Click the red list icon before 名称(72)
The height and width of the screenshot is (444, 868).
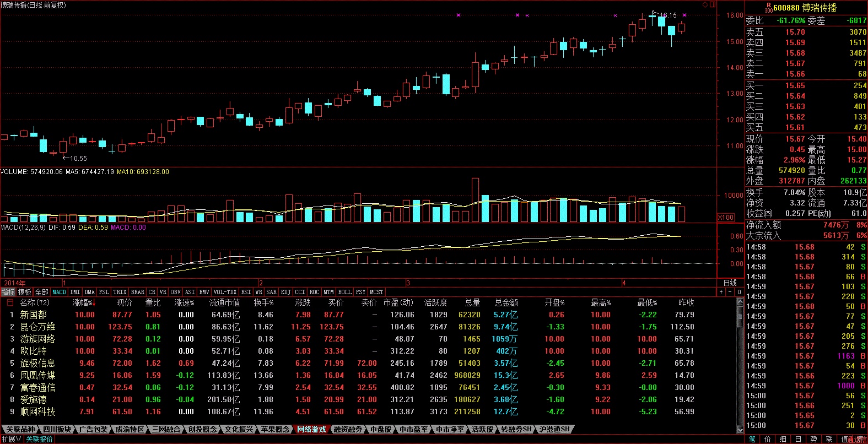pos(10,302)
